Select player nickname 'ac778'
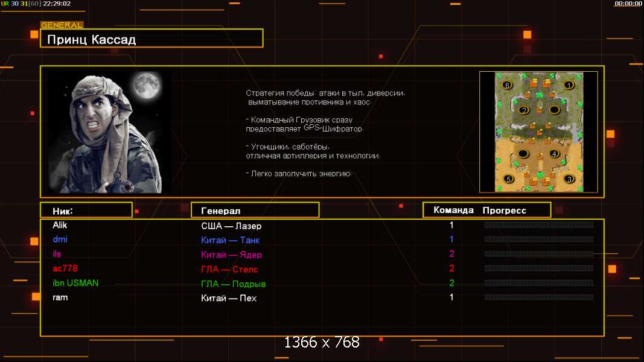Viewport: 644px width, 362px height. (x=65, y=268)
